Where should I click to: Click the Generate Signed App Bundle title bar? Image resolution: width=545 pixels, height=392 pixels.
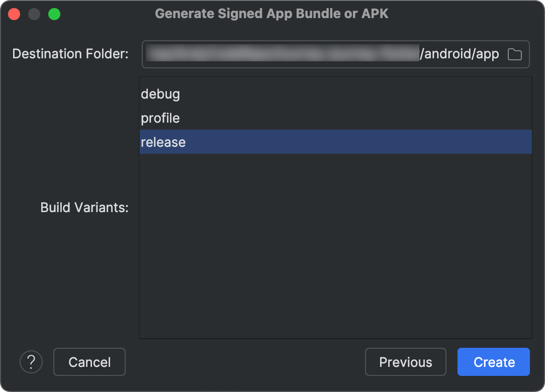coord(272,14)
